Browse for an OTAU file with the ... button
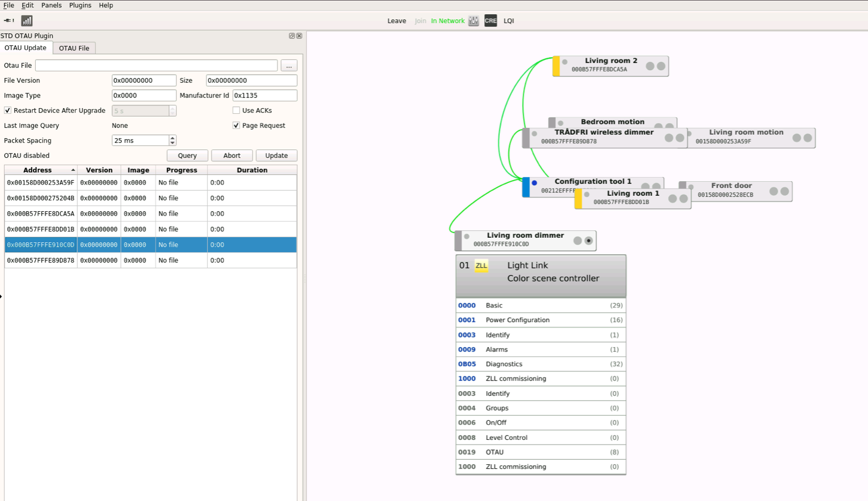 tap(289, 66)
